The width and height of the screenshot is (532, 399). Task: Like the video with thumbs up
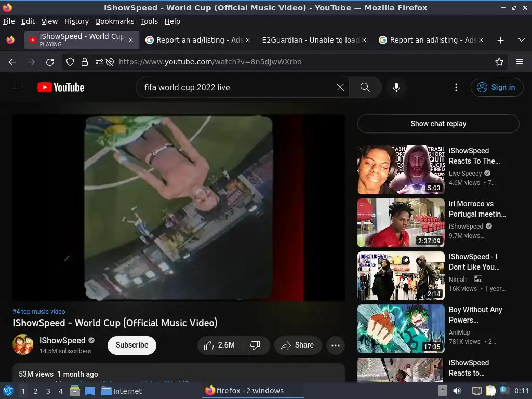(220, 345)
